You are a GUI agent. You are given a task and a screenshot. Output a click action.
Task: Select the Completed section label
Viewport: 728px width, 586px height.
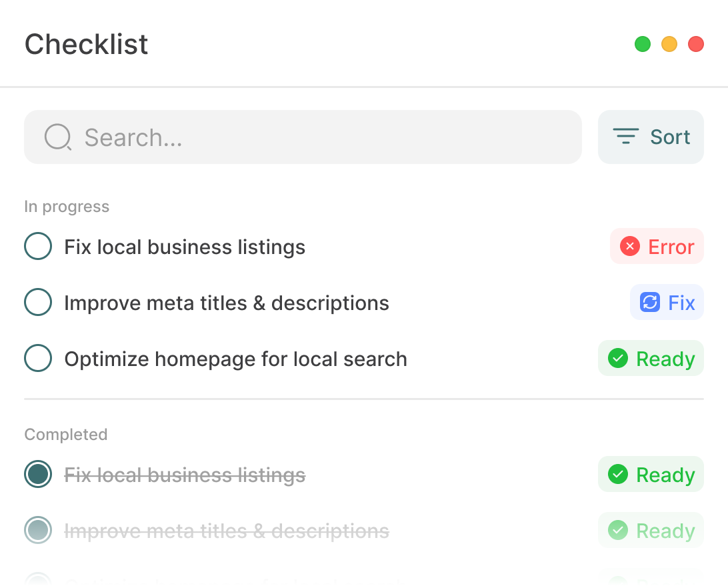tap(66, 435)
